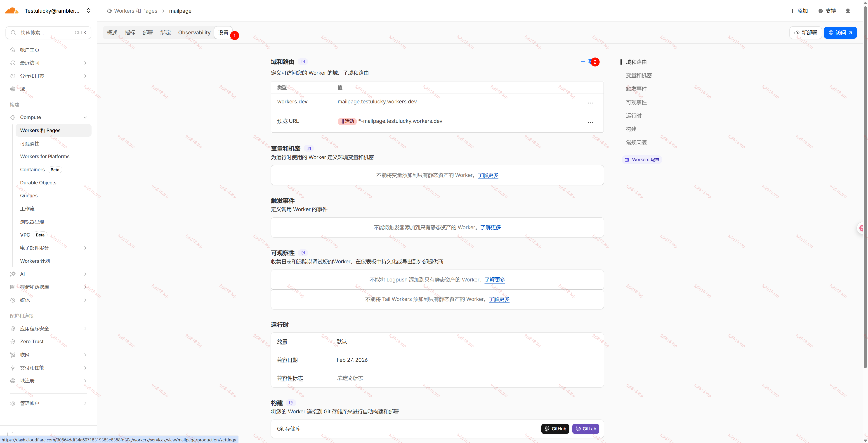Click the Compute diamond icon
868x443 pixels.
tap(13, 117)
